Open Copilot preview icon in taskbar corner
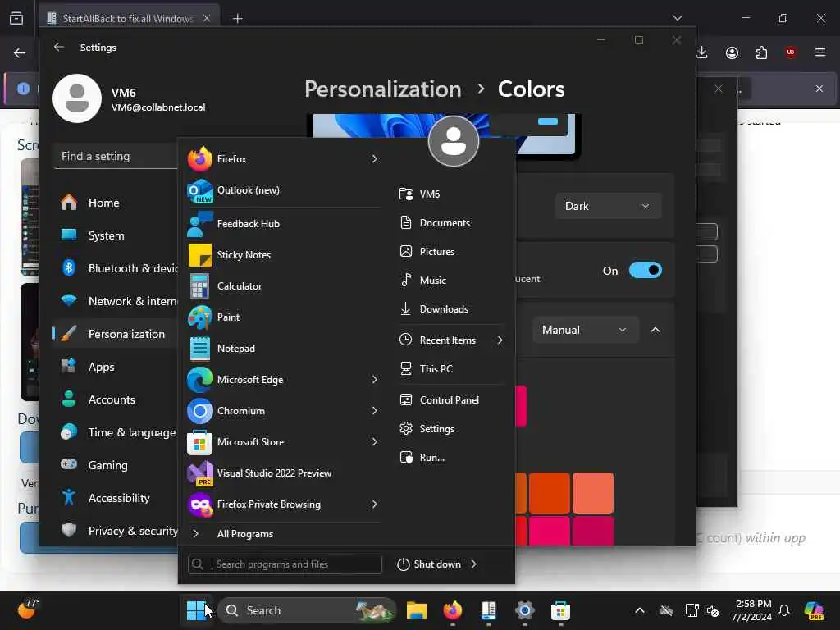Image resolution: width=840 pixels, height=630 pixels. click(815, 610)
